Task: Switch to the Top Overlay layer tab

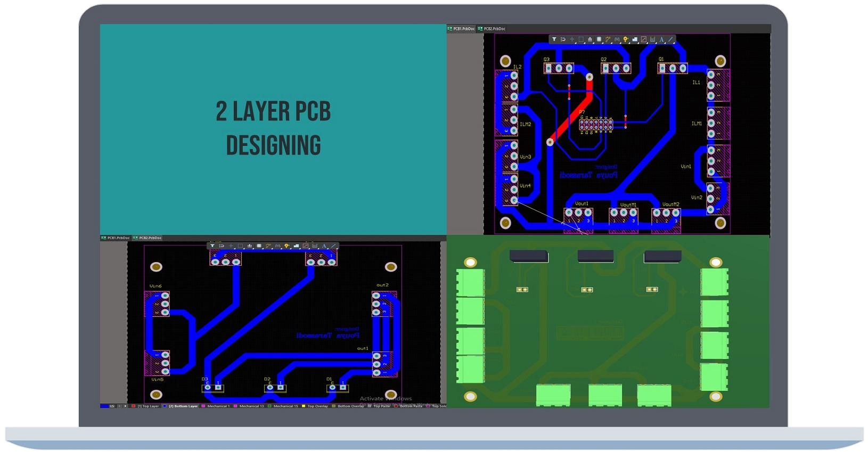Action: tap(317, 406)
